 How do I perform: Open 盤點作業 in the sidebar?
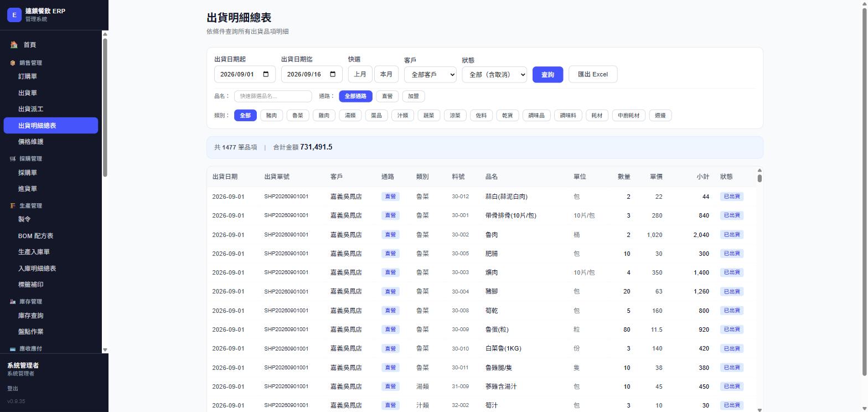(x=51, y=332)
